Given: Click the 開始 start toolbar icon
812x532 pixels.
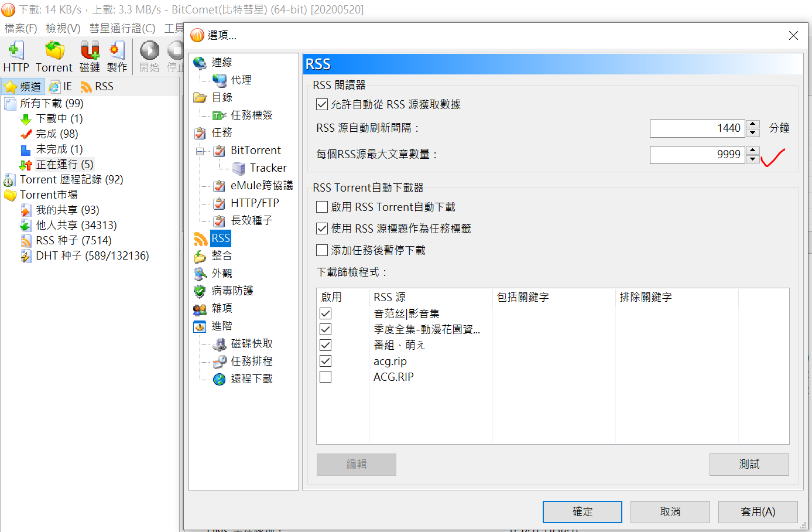Looking at the screenshot, I should [x=149, y=51].
